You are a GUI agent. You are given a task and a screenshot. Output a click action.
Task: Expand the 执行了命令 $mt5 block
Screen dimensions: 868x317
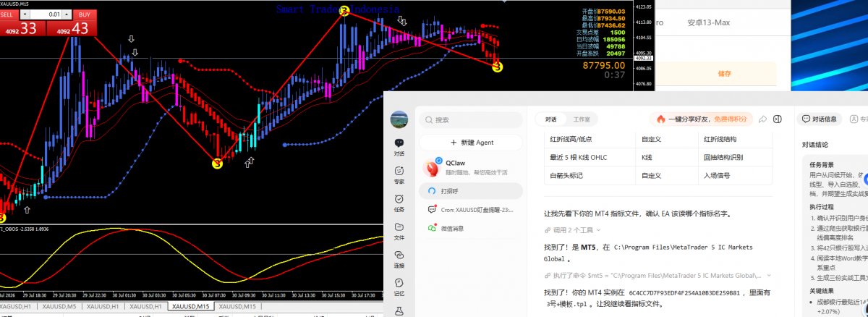tap(658, 275)
